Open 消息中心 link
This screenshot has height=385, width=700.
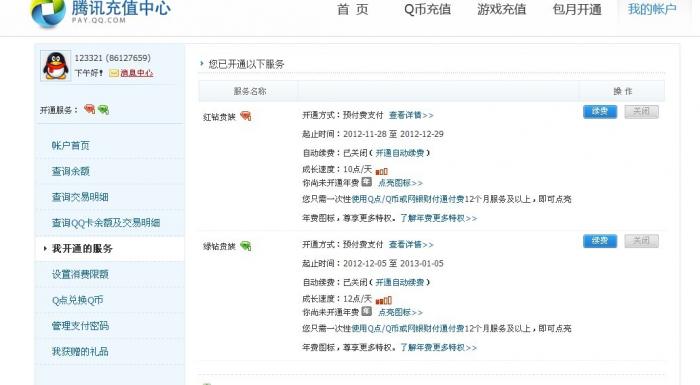coord(137,73)
